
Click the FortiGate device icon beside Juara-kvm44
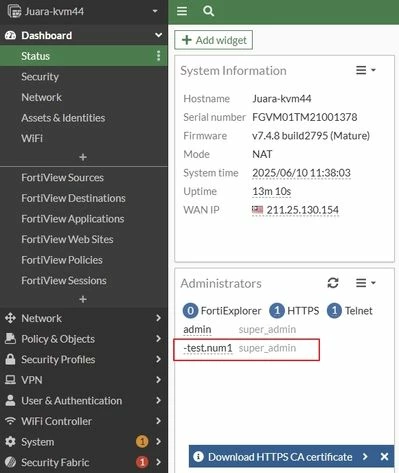click(14, 11)
